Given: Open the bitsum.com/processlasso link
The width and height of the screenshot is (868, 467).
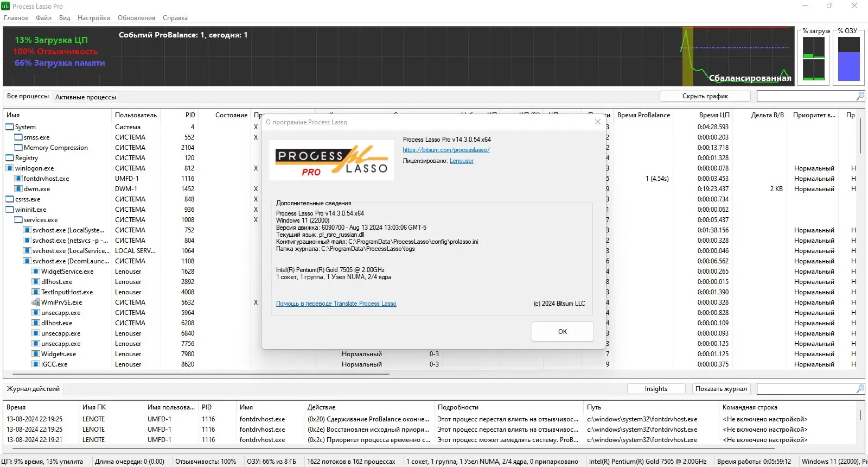Looking at the screenshot, I should coord(446,150).
